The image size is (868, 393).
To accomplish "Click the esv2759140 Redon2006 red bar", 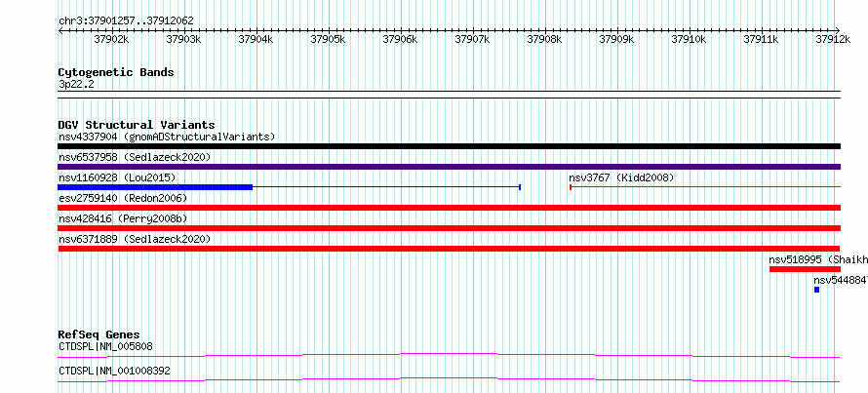I will pos(449,208).
